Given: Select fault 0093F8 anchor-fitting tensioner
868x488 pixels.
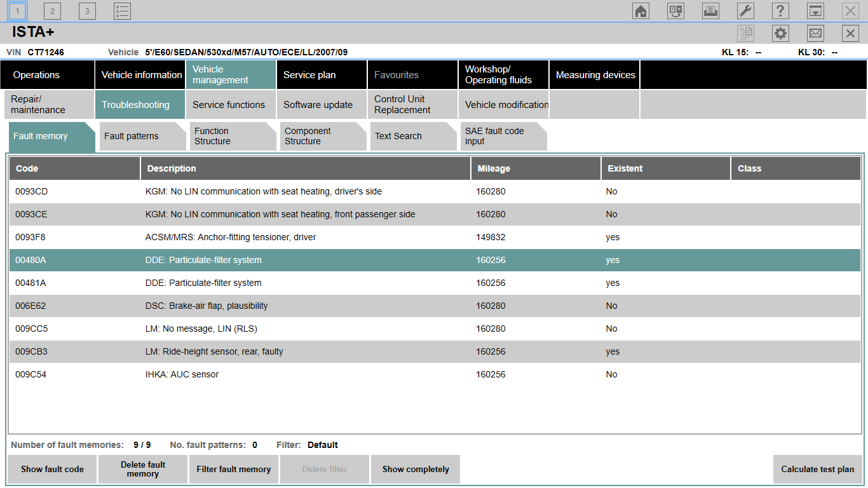Looking at the screenshot, I should (435, 237).
